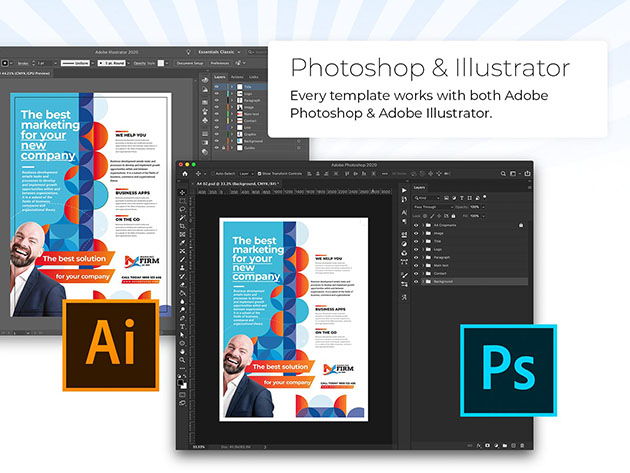Viewport: 630px width, 473px height.
Task: Click the Opacity style swatch in Illustrator
Action: [x=161, y=63]
